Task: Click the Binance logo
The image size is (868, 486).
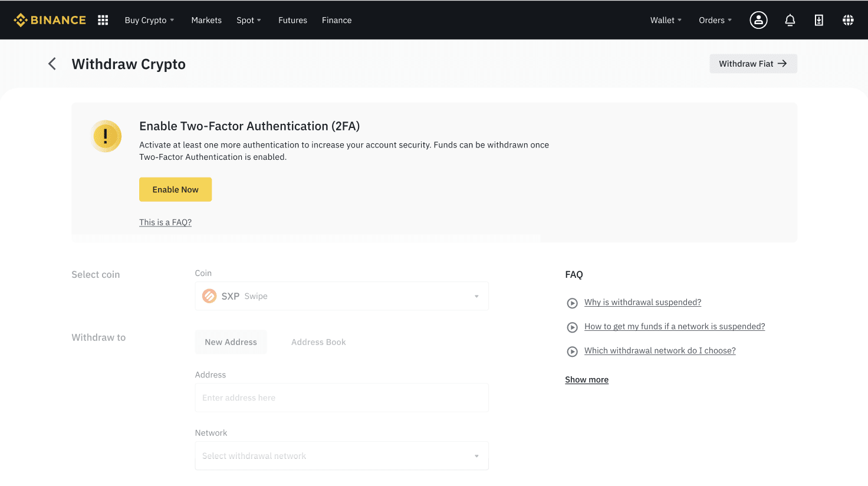Action: pos(50,20)
